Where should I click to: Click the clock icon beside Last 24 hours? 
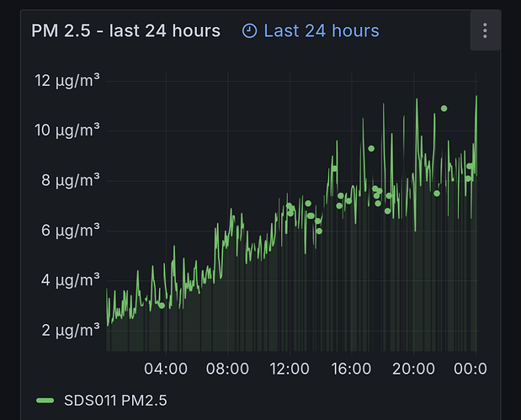[249, 31]
